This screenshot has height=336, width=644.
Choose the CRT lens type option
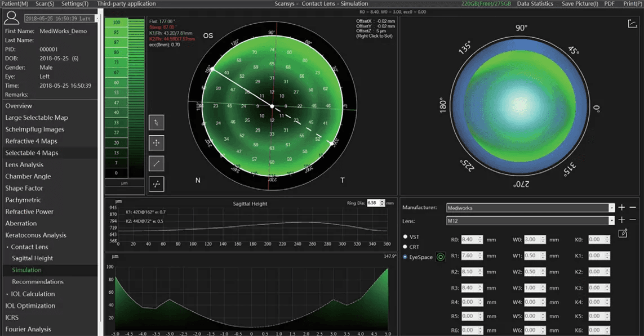tap(406, 247)
